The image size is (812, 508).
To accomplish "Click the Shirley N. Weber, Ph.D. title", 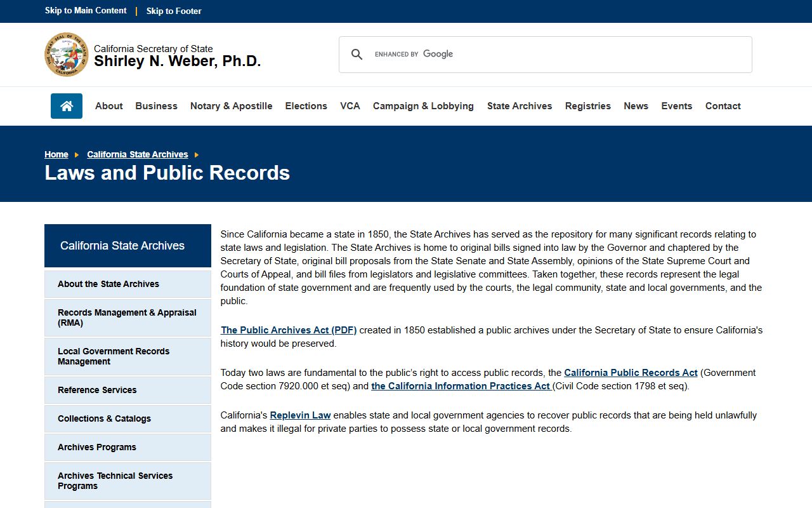I will tap(178, 61).
